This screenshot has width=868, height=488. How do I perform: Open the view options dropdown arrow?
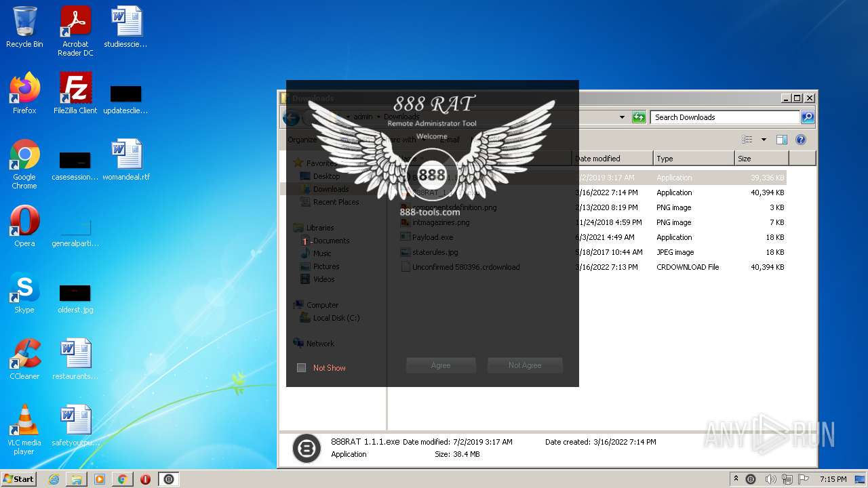pos(764,140)
